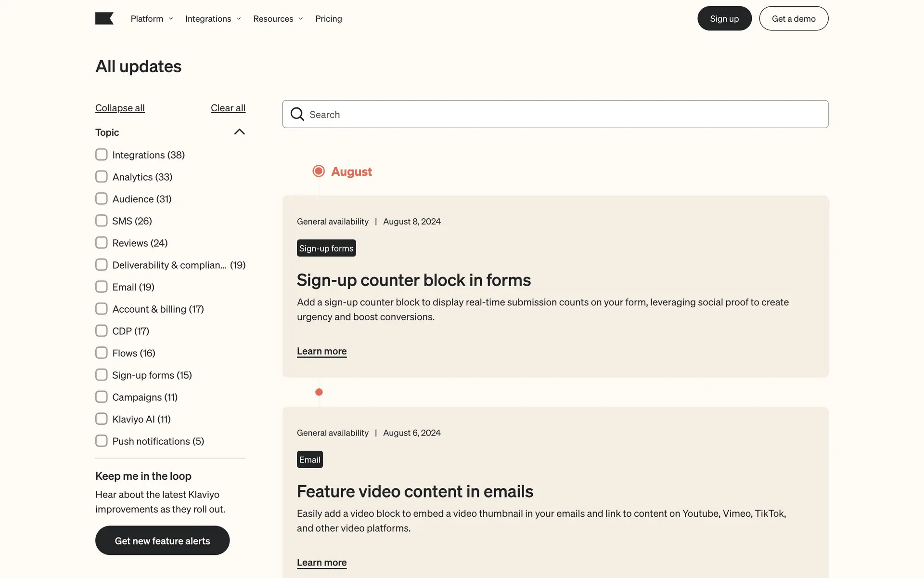The width and height of the screenshot is (924, 578).
Task: Click the Sign up button
Action: pos(724,18)
